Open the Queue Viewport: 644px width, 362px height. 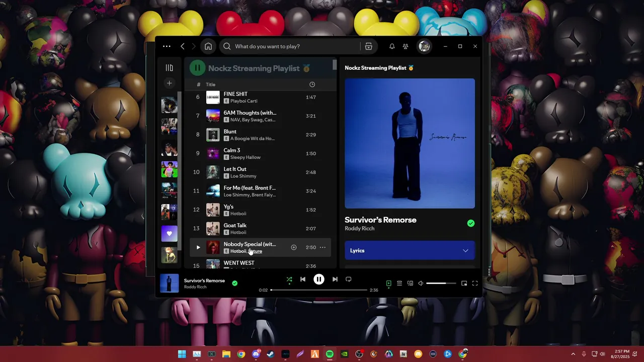pos(399,284)
